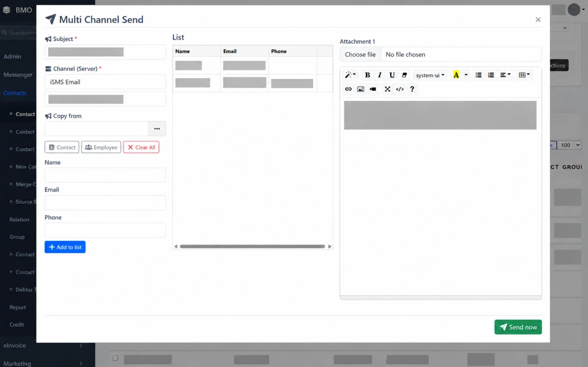Image resolution: width=588 pixels, height=367 pixels.
Task: Click into the Subject input field
Action: click(105, 52)
